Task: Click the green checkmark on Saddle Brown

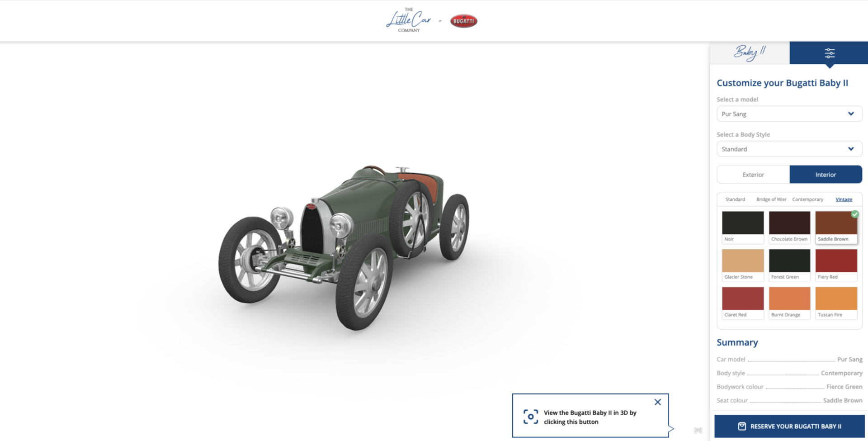Action: 854,214
